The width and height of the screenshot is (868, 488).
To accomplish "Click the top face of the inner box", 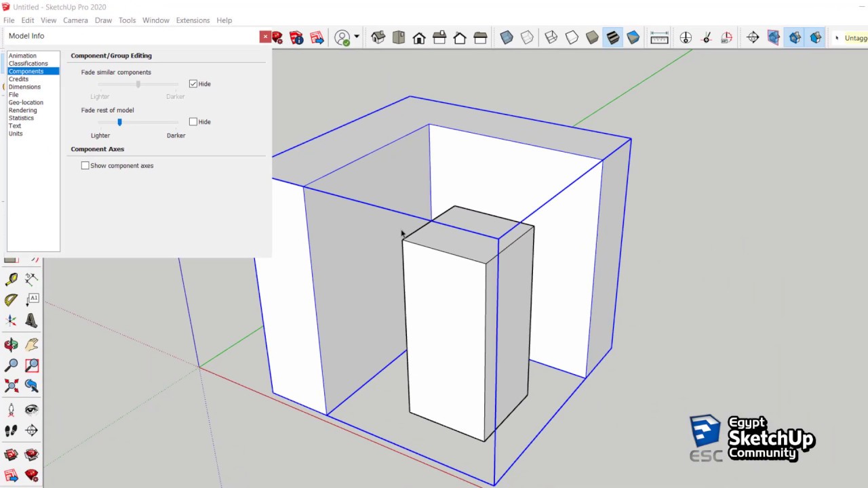I will click(x=468, y=234).
